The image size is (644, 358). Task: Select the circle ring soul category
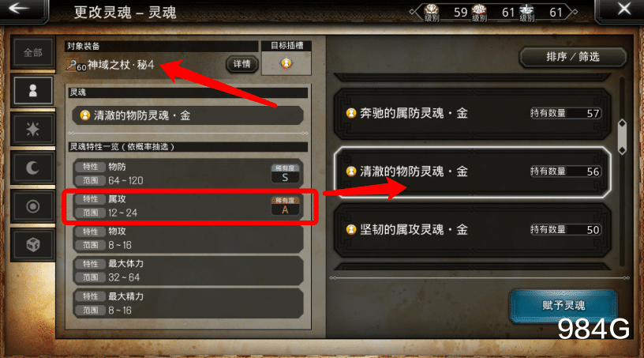(33, 206)
